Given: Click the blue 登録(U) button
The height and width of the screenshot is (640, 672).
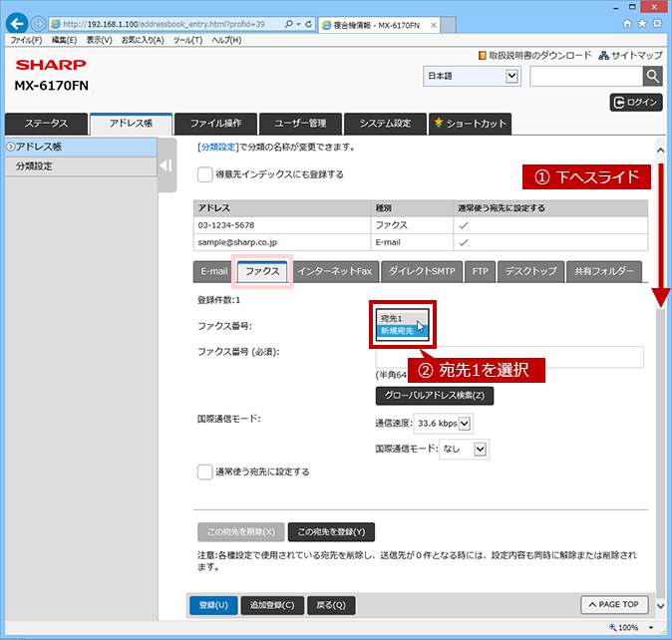Looking at the screenshot, I should [213, 605].
